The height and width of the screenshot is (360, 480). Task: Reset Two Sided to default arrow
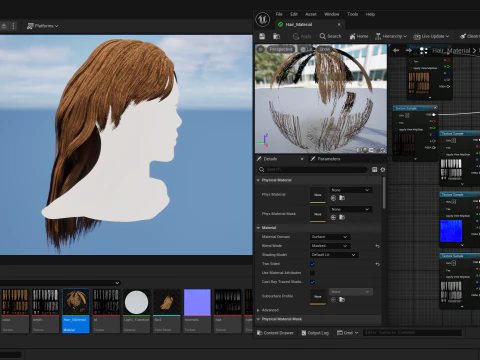point(377,264)
